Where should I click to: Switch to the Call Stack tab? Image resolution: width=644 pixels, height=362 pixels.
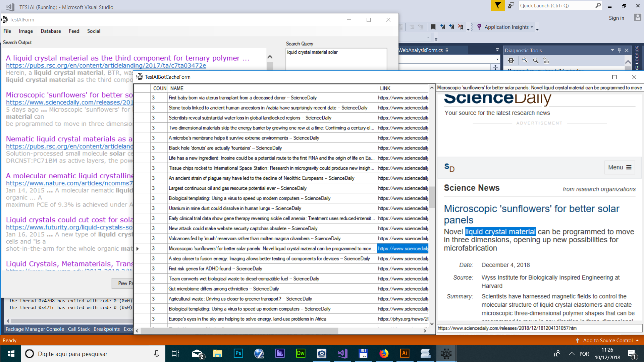(x=79, y=329)
